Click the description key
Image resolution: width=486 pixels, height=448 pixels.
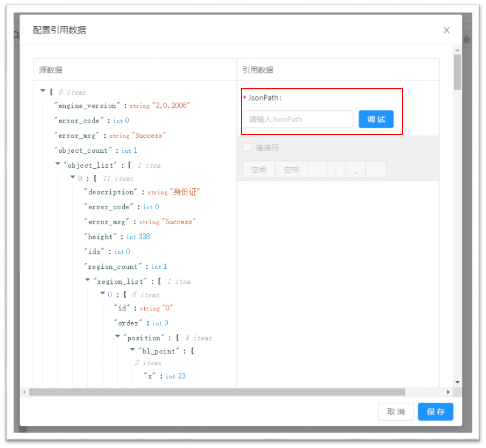tap(111, 192)
